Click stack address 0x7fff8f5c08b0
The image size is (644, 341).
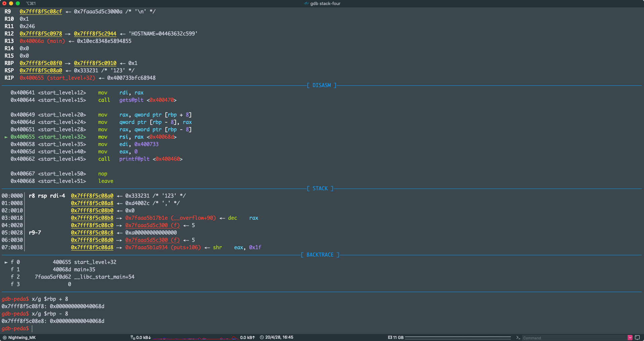(x=92, y=211)
